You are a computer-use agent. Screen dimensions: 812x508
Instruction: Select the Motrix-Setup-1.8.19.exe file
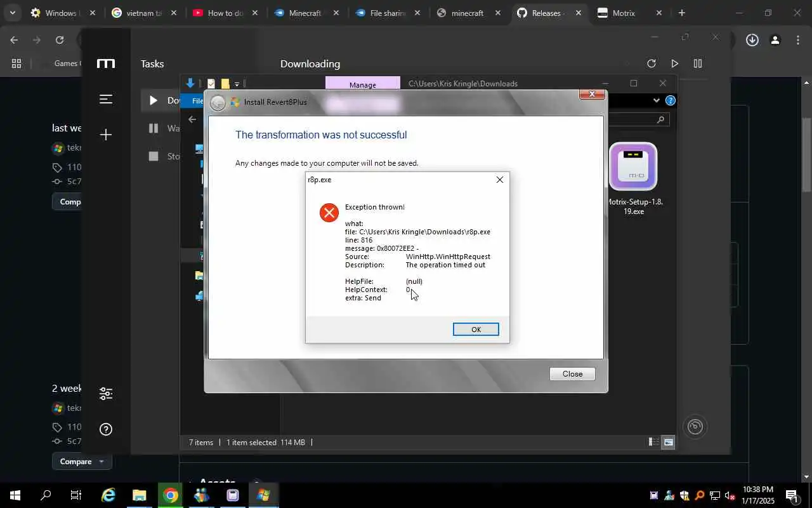point(633,178)
